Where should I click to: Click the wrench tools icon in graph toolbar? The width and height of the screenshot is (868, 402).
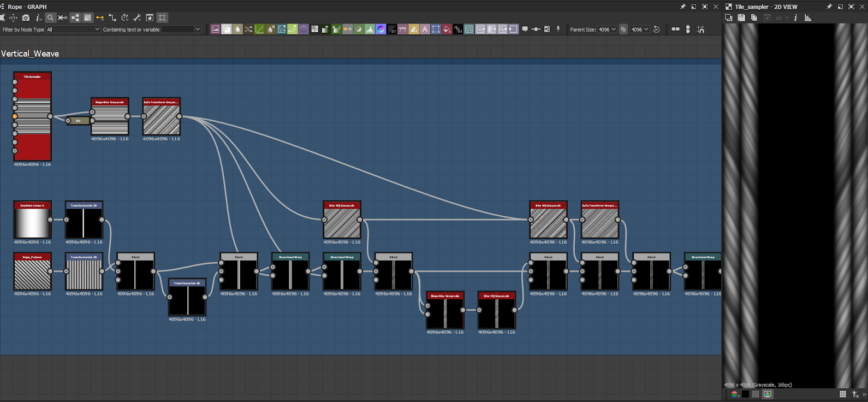click(137, 17)
